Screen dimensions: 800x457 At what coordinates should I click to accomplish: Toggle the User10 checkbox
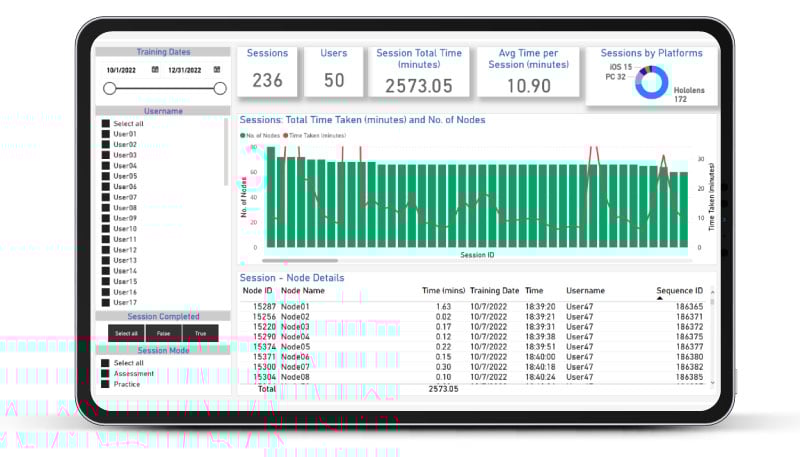click(106, 228)
